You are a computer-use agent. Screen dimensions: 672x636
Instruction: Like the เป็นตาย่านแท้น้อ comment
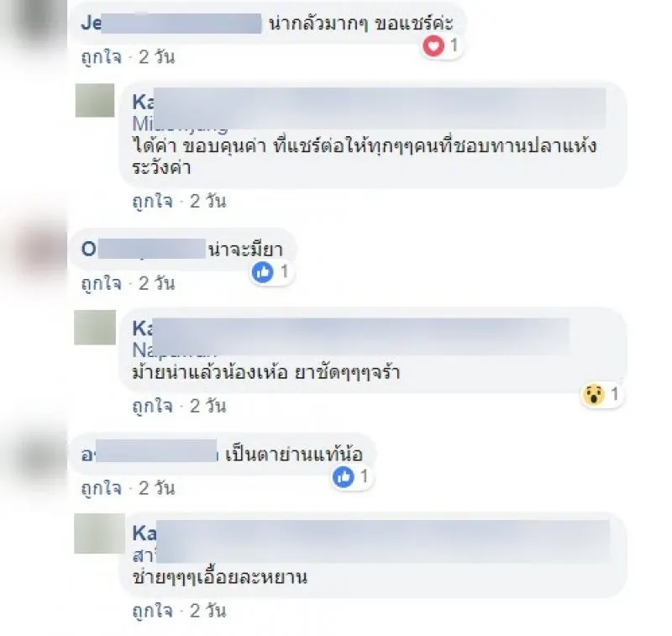(x=102, y=488)
